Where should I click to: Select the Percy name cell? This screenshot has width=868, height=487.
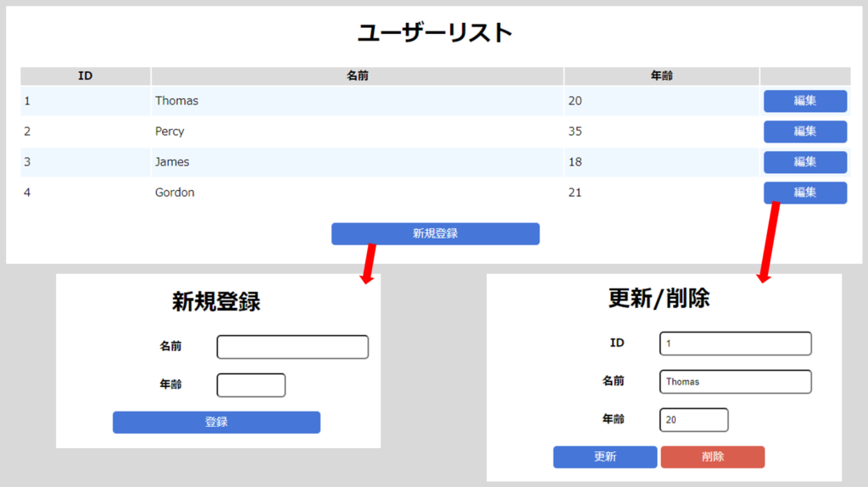(x=358, y=132)
